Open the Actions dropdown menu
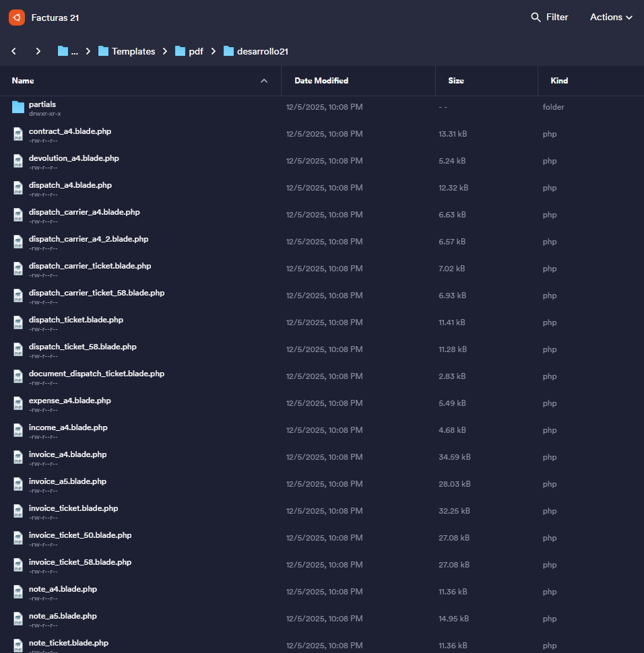This screenshot has height=653, width=644. 611,18
